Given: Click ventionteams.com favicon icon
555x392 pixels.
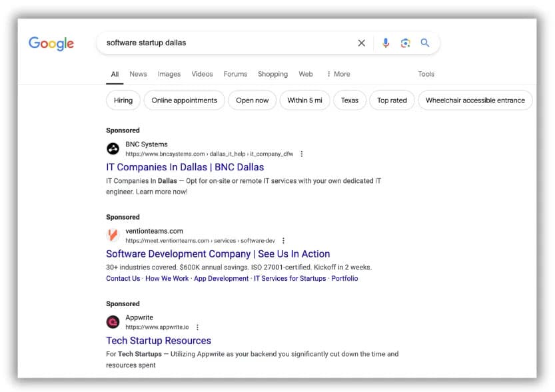Looking at the screenshot, I should (113, 236).
